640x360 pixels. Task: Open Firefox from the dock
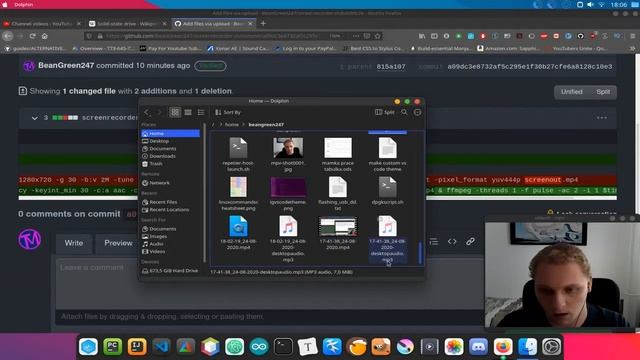pyautogui.click(x=503, y=347)
